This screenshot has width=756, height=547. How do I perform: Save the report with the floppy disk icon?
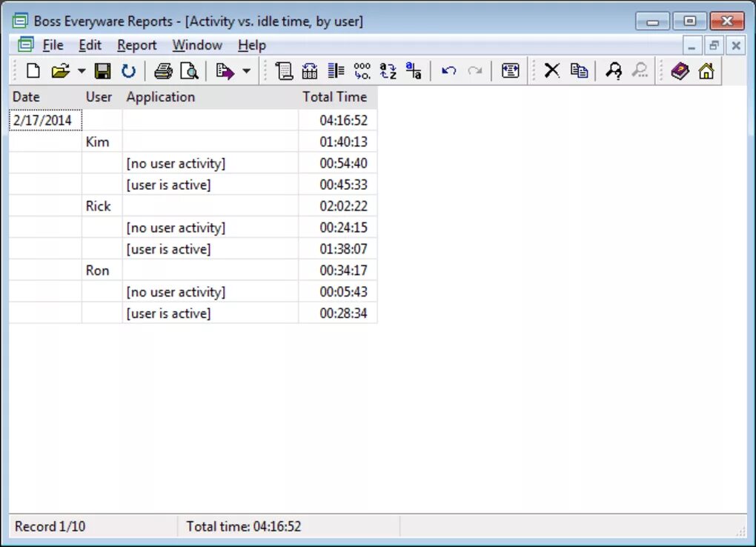tap(102, 71)
